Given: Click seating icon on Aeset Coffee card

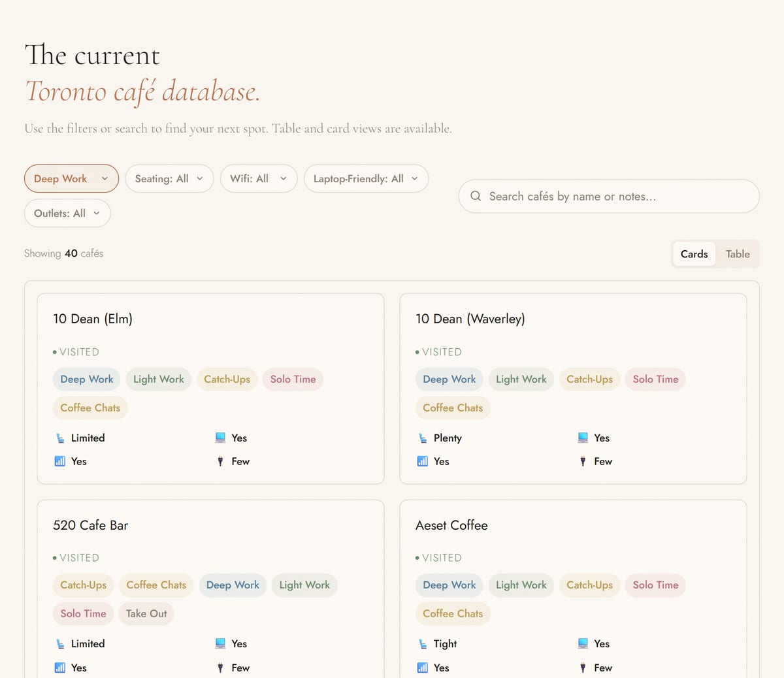Looking at the screenshot, I should click(423, 644).
